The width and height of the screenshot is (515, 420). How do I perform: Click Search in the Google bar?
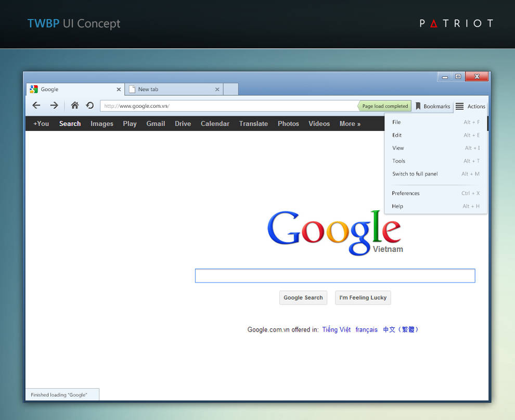(70, 123)
